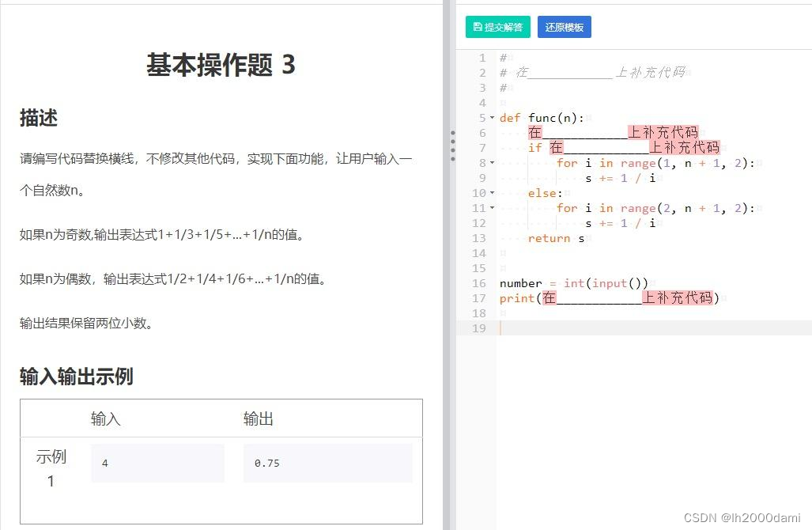Click the vertical splitter dots handle

(452, 144)
